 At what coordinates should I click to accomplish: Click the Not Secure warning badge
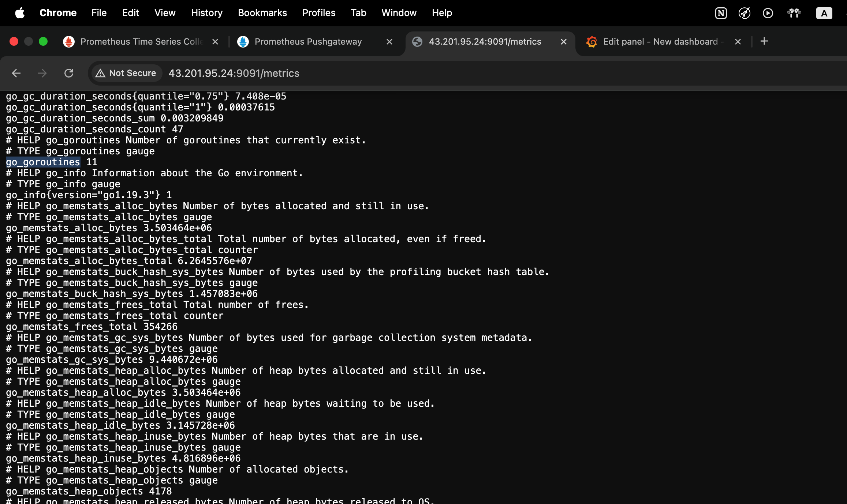click(x=126, y=73)
